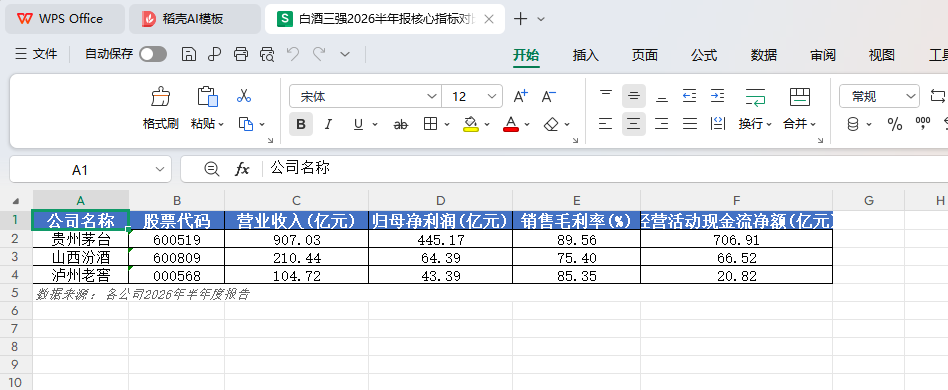Click the merge cells icon above 合并
Viewport: 948px width, 390px height.
[x=800, y=96]
